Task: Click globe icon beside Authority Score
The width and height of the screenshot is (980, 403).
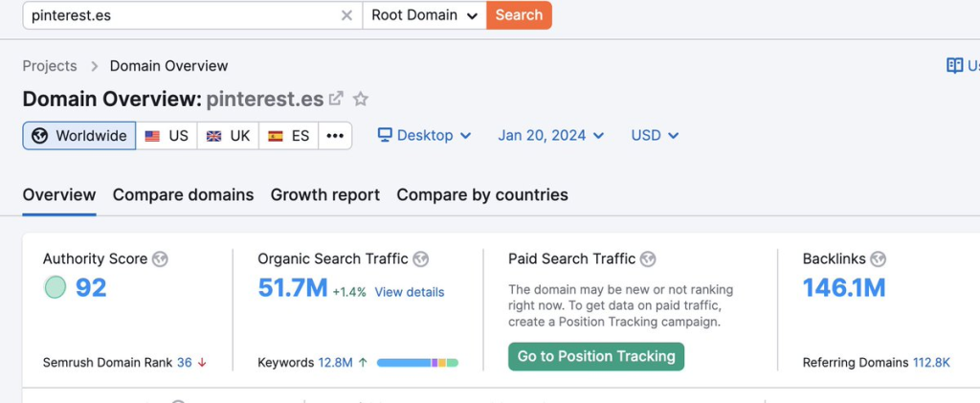Action: (160, 258)
